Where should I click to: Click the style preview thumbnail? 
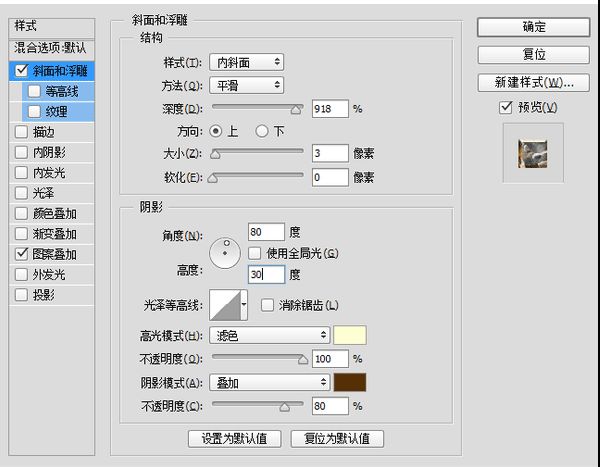533,154
